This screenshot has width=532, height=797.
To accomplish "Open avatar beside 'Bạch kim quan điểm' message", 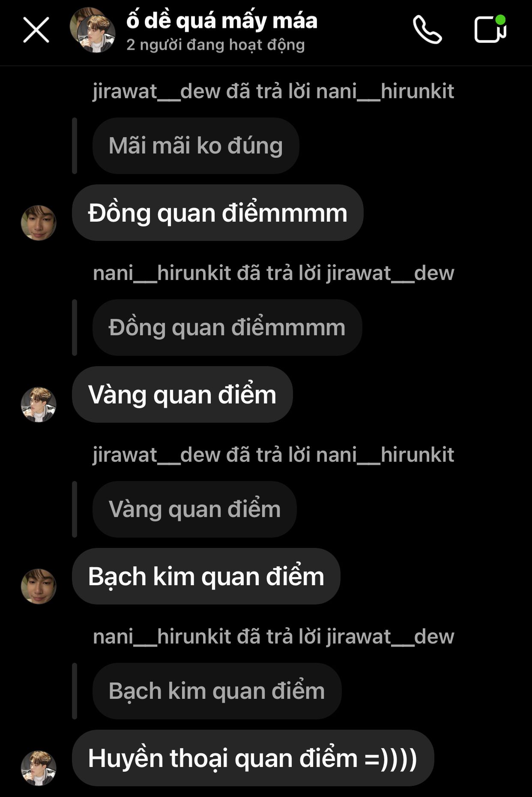I will pyautogui.click(x=39, y=586).
